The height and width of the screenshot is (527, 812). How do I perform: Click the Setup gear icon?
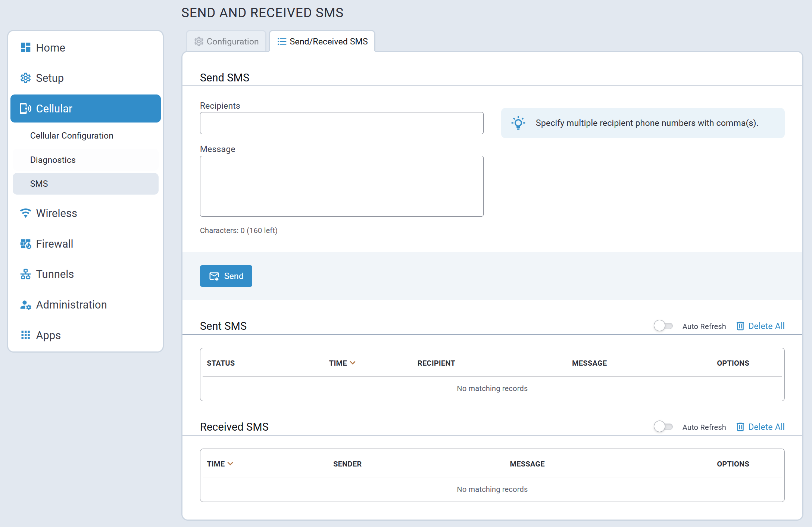[25, 78]
